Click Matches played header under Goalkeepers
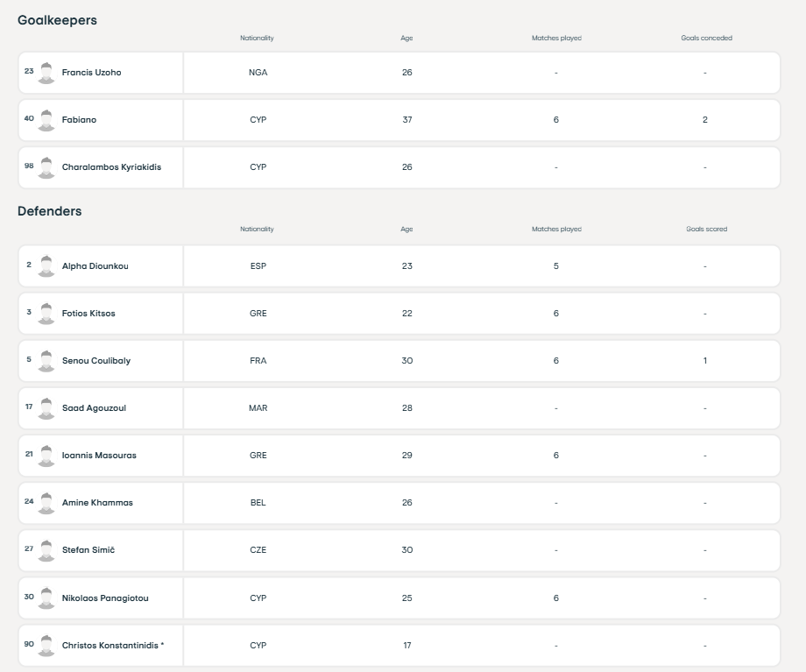 pos(556,39)
